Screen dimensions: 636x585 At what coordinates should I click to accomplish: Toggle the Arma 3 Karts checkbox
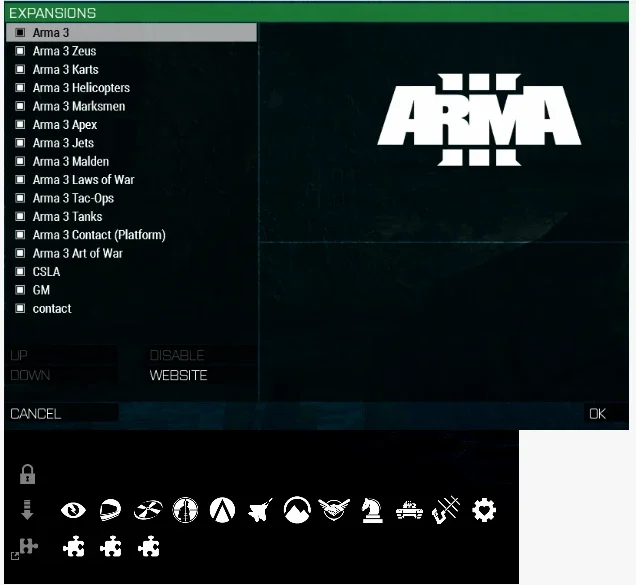click(x=20, y=69)
